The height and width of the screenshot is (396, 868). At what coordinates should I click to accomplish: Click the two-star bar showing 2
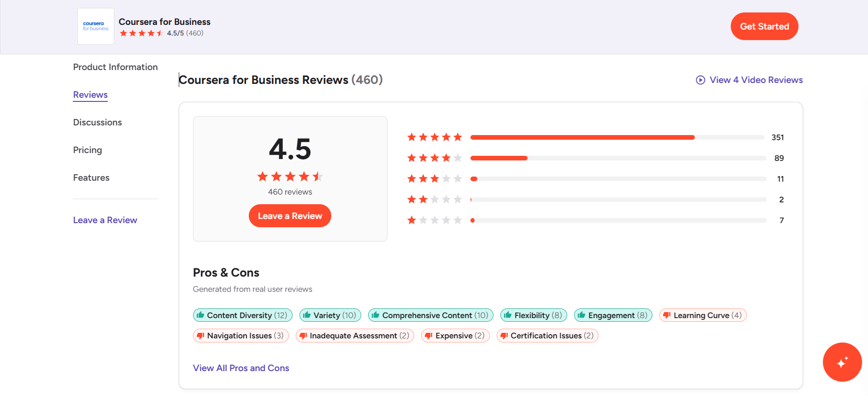[x=618, y=200]
